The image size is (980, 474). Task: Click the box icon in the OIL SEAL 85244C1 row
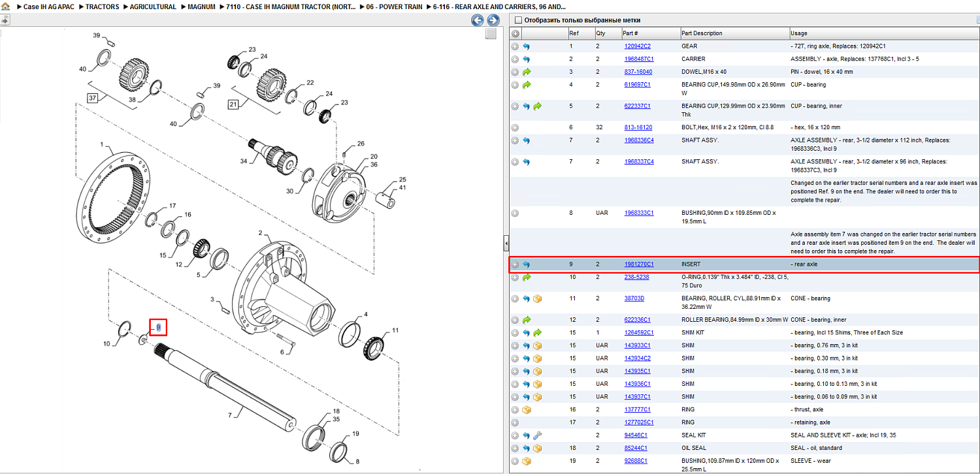[x=538, y=448]
